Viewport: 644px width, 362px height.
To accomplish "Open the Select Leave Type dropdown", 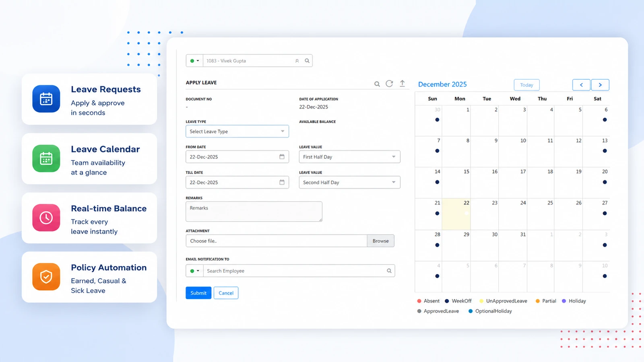I will (x=237, y=131).
